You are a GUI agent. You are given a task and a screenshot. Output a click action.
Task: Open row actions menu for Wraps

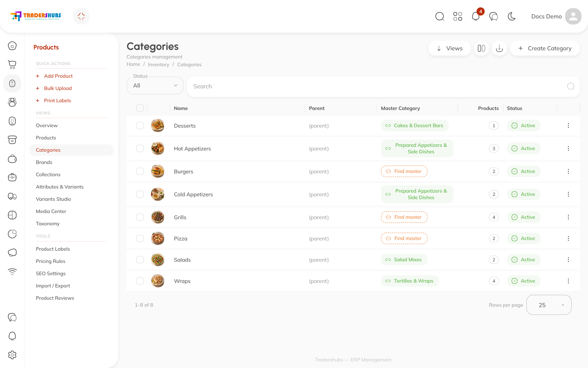568,281
